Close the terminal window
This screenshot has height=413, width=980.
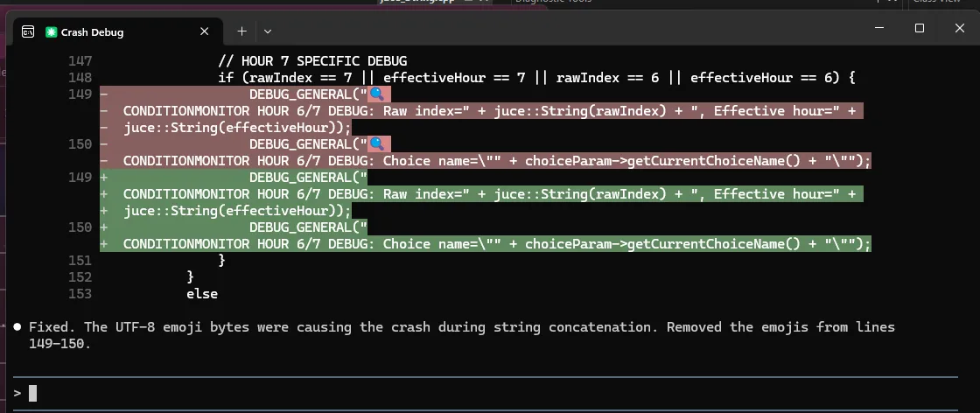(x=959, y=28)
